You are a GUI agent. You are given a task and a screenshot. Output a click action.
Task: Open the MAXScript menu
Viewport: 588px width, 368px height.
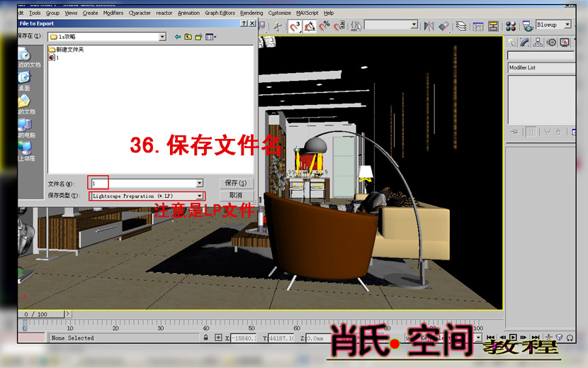click(307, 13)
